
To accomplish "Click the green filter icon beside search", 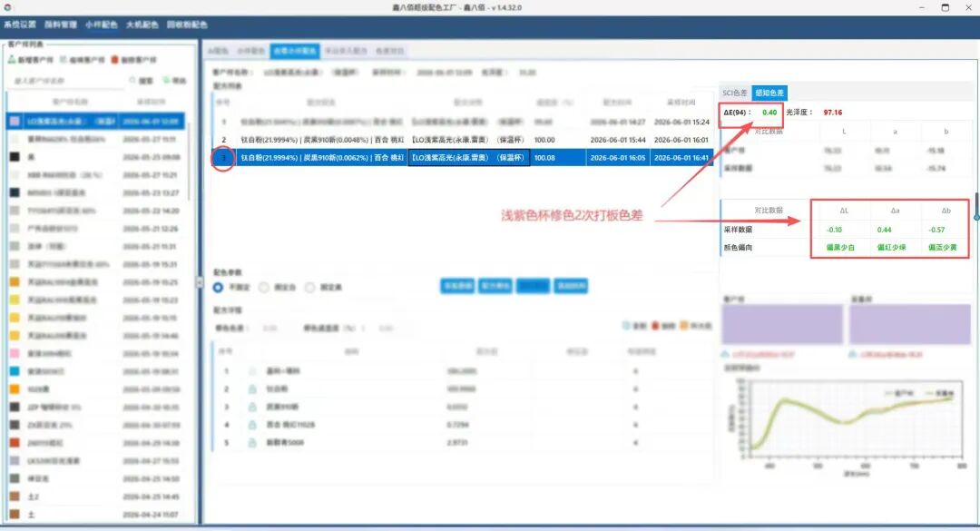I will pyautogui.click(x=166, y=81).
